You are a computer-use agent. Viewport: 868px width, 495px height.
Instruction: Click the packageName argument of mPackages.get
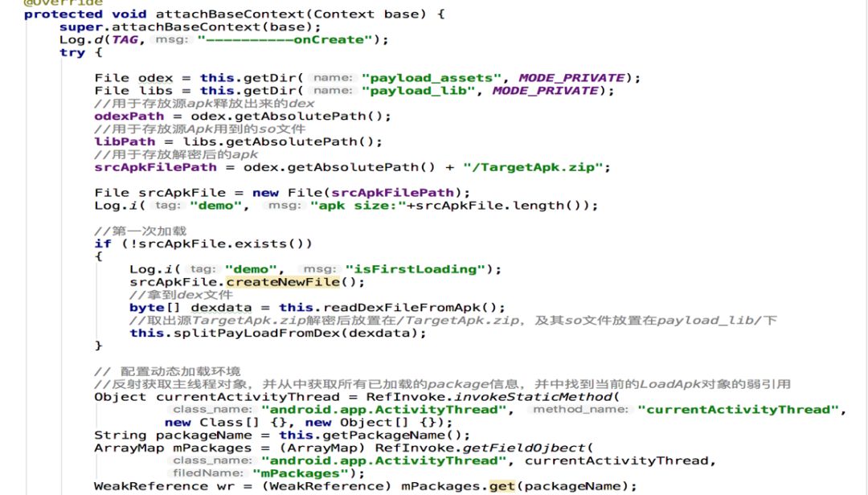tap(572, 486)
